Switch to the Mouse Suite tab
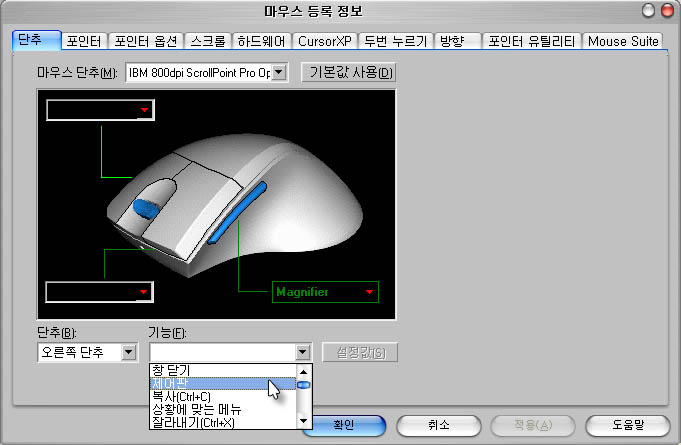The width and height of the screenshot is (681, 445). [x=623, y=41]
